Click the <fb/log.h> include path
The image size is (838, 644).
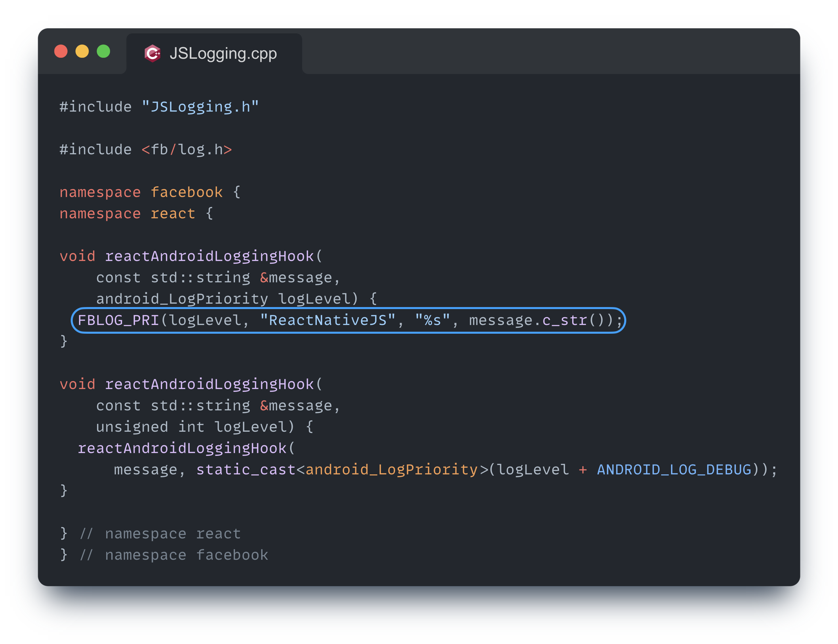tap(186, 149)
